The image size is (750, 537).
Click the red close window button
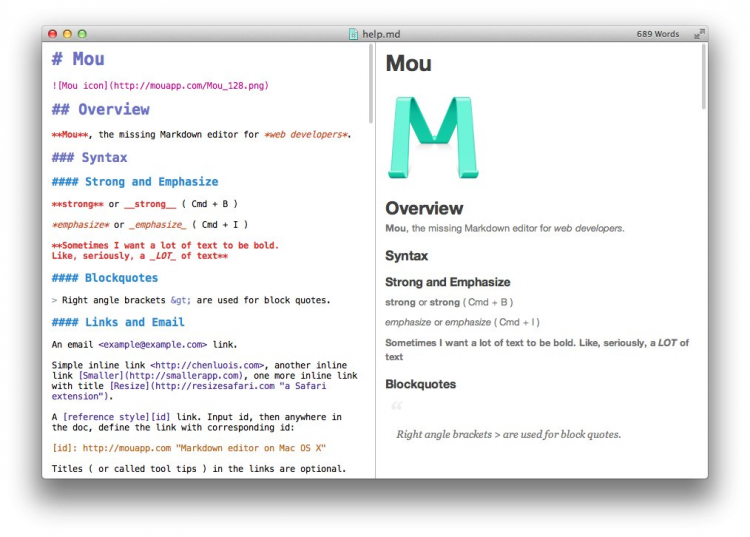[x=53, y=34]
